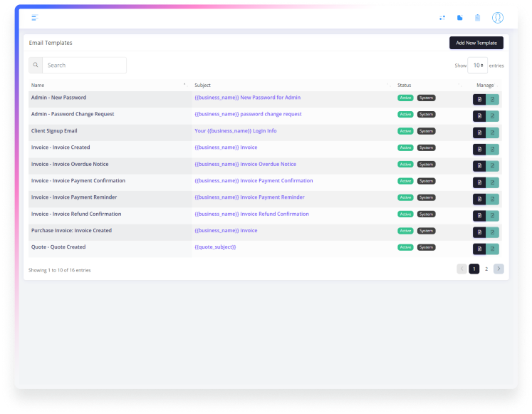Open the Invoice Payment Reminder subject link
This screenshot has width=532, height=414.
coord(249,197)
